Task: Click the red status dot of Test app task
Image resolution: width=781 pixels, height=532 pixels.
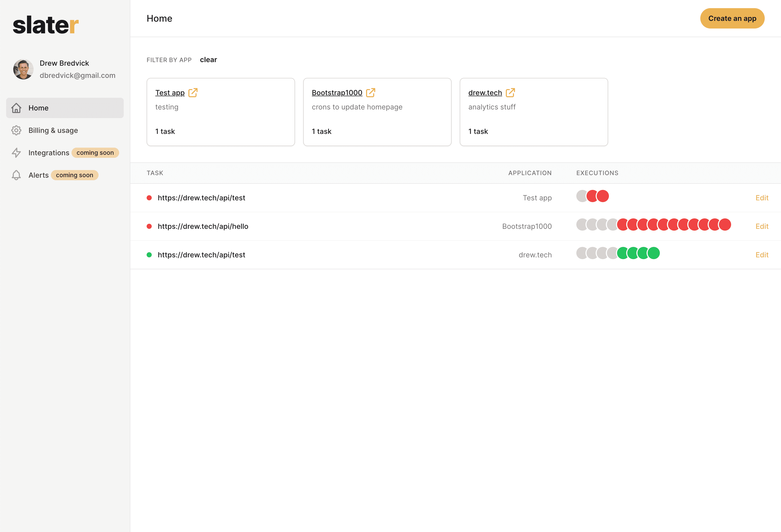Action: [149, 198]
